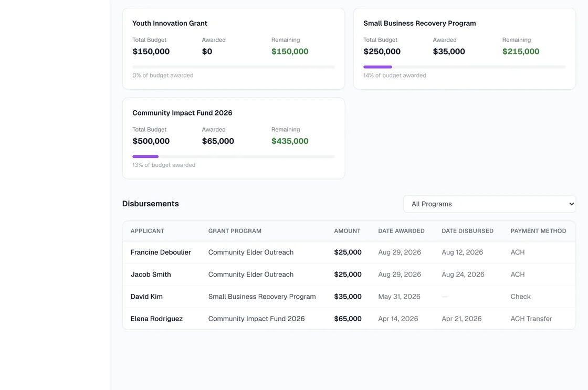The width and height of the screenshot is (588, 390).
Task: Click the Date Awarded column header
Action: (x=401, y=231)
